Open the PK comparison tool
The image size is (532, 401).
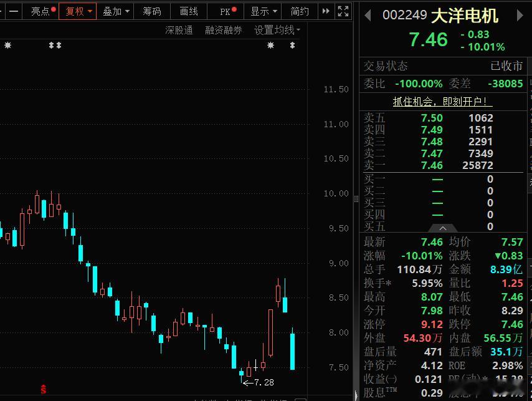click(x=226, y=11)
